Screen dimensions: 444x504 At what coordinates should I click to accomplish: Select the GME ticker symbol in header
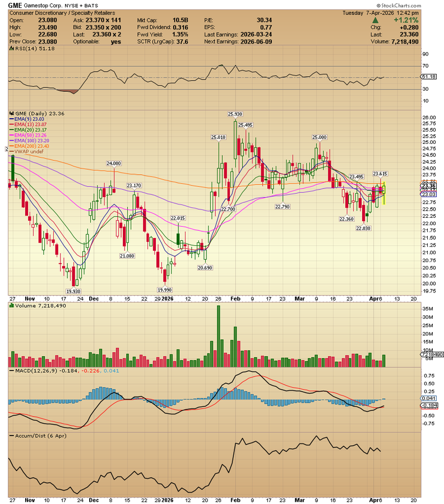[15, 6]
